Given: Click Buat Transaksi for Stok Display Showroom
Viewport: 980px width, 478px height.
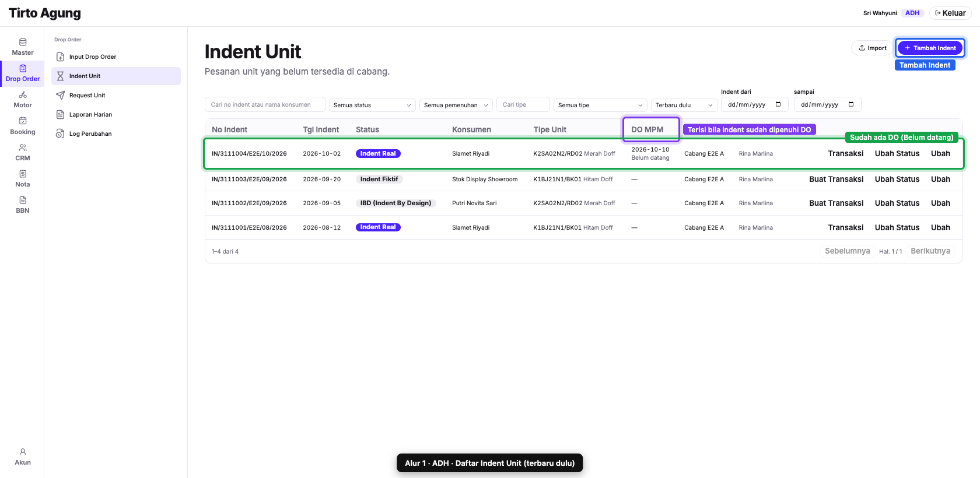Looking at the screenshot, I should coord(836,179).
